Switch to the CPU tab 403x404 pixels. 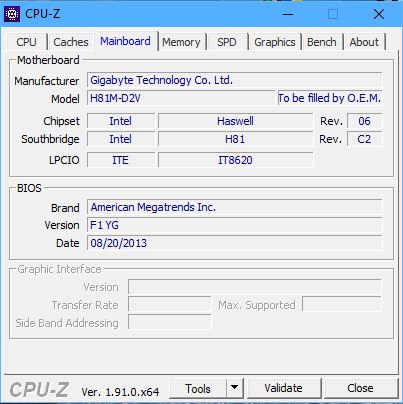pyautogui.click(x=26, y=42)
